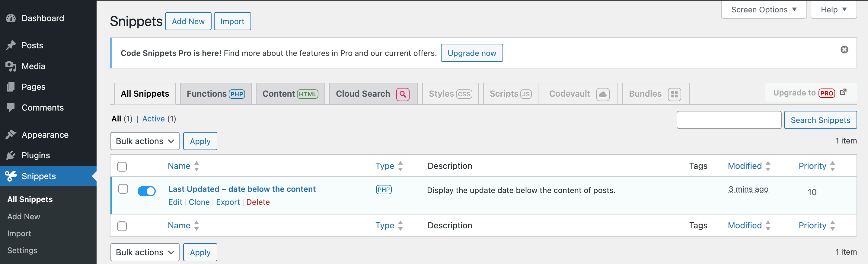
Task: Expand Screen Options panel
Action: tap(764, 9)
